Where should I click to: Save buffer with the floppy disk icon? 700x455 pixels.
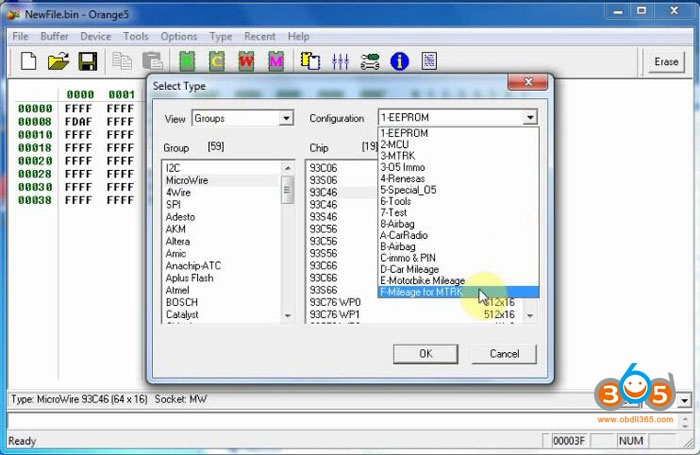(88, 61)
